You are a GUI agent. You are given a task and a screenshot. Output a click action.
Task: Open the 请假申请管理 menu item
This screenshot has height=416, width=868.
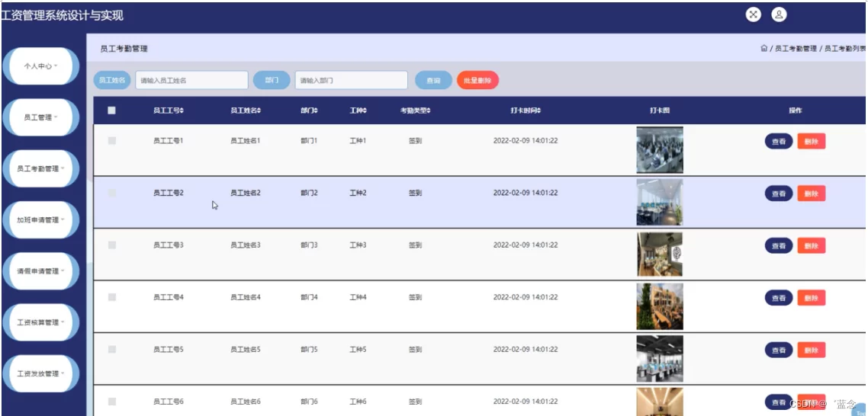click(x=40, y=271)
